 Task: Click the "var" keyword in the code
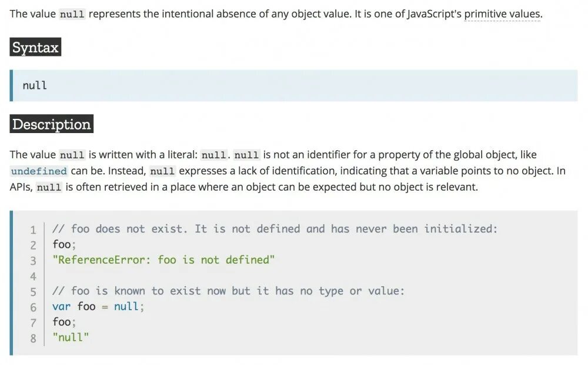point(62,306)
